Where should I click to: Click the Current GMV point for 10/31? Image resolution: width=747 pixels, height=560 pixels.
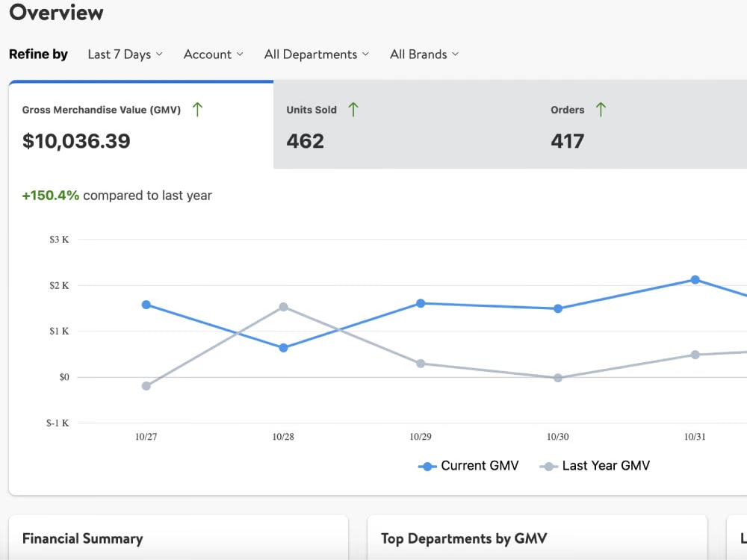[x=695, y=279]
